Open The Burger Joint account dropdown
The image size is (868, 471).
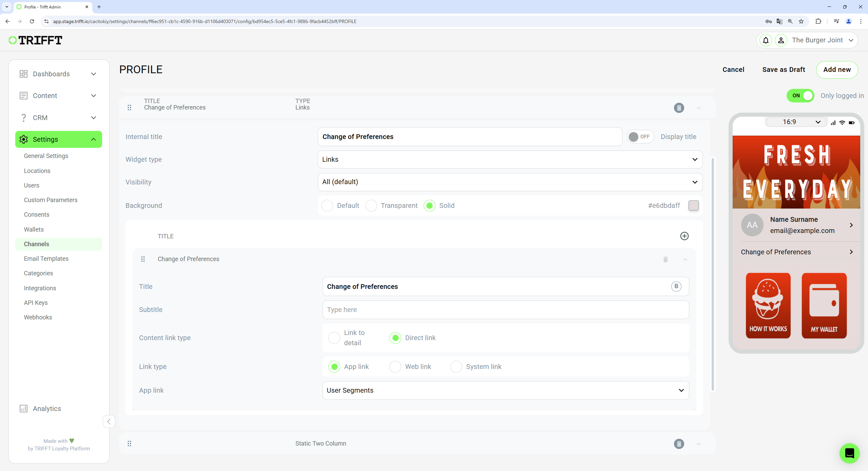tap(823, 40)
